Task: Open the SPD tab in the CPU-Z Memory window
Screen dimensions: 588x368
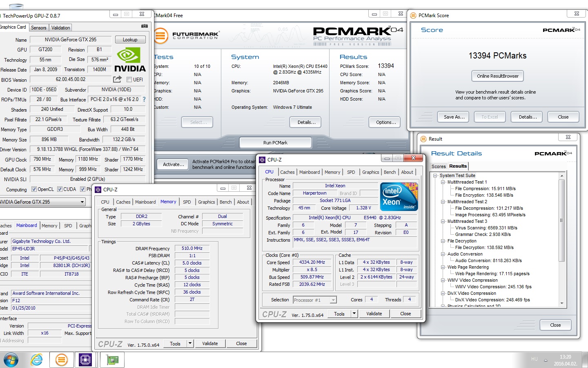Action: click(x=187, y=202)
